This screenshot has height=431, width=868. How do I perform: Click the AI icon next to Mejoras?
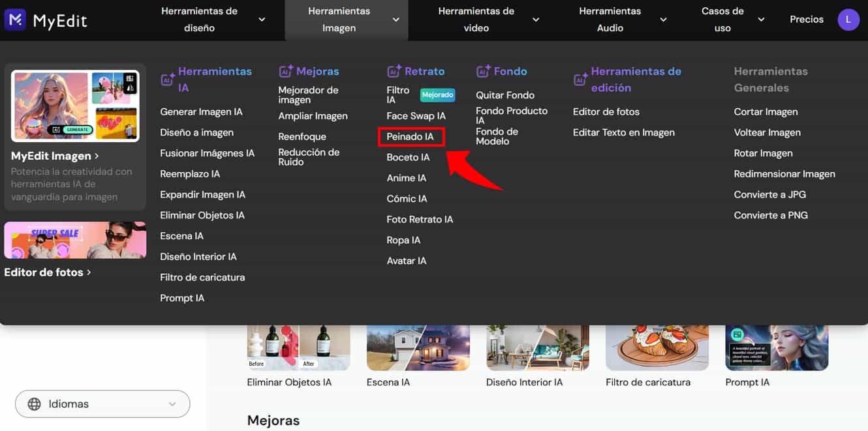click(286, 71)
